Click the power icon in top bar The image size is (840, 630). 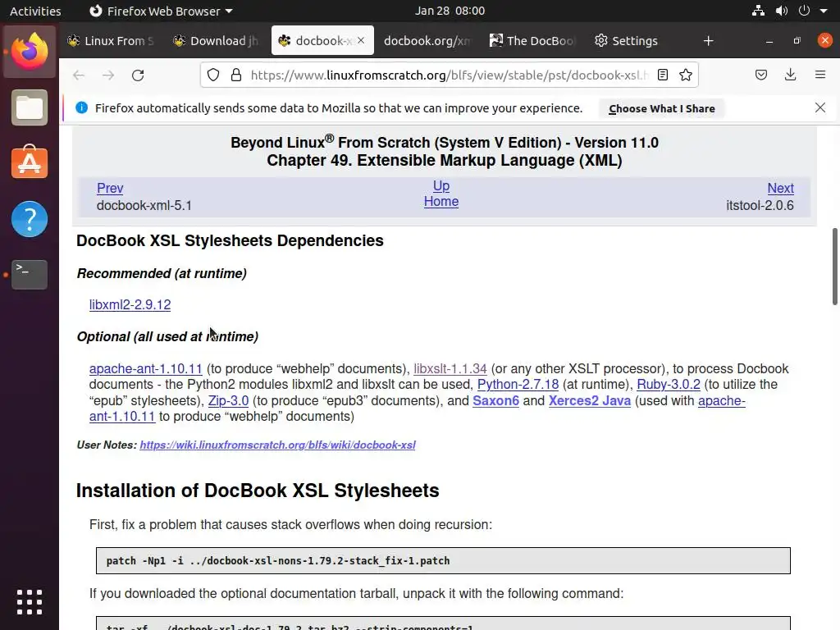804,11
